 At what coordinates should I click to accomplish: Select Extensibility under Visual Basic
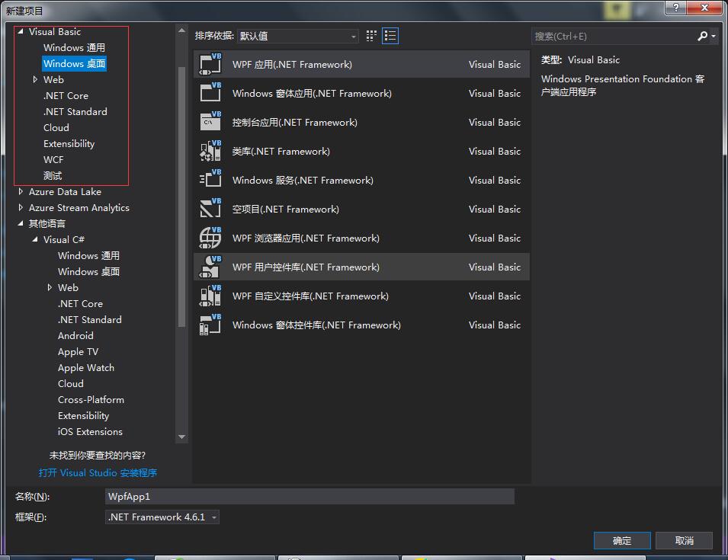[x=69, y=143]
